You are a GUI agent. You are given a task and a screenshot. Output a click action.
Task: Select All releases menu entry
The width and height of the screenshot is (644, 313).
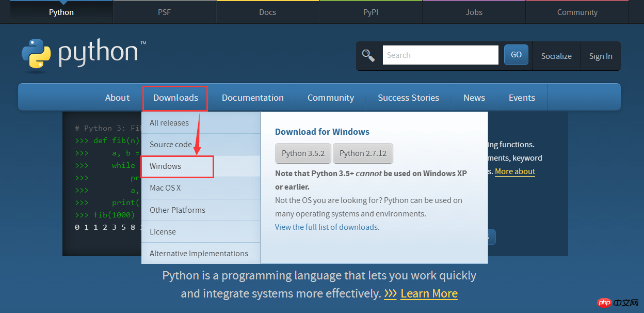(x=169, y=123)
